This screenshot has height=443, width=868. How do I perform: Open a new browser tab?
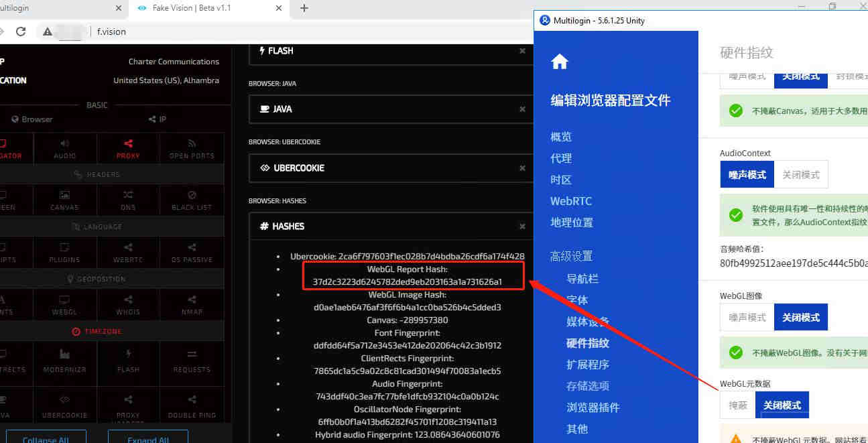[304, 8]
